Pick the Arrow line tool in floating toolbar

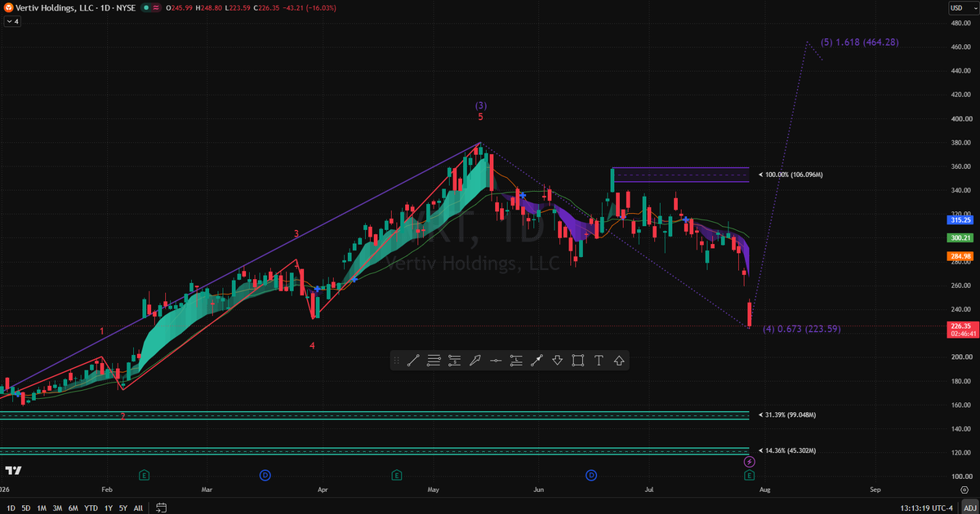537,361
